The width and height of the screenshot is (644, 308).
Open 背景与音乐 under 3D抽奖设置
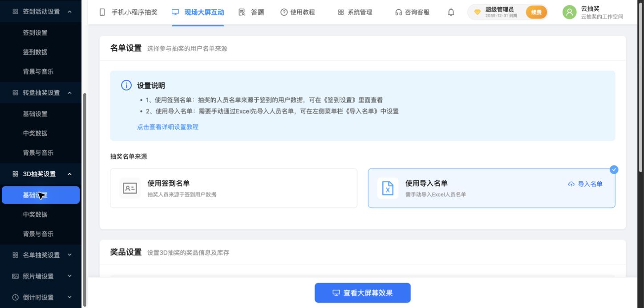coord(38,234)
